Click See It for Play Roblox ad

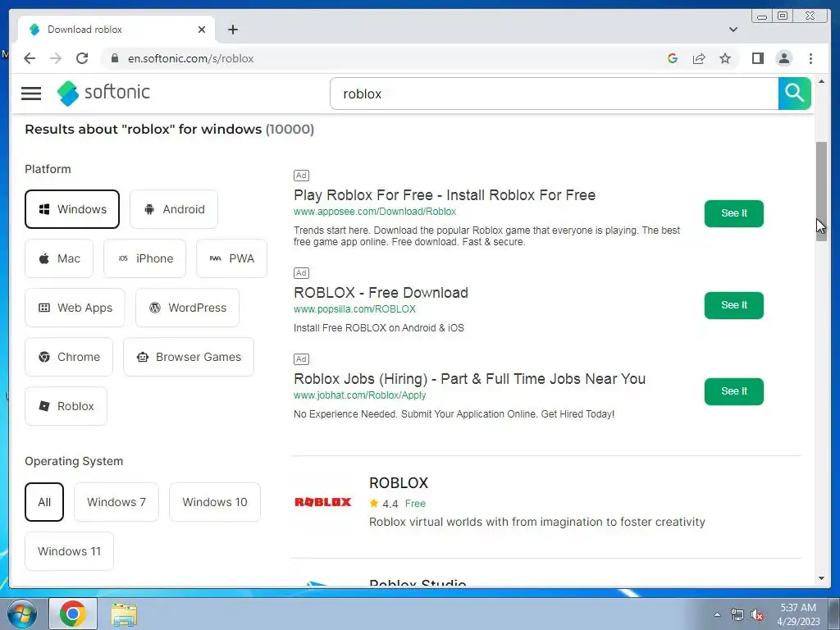click(734, 213)
